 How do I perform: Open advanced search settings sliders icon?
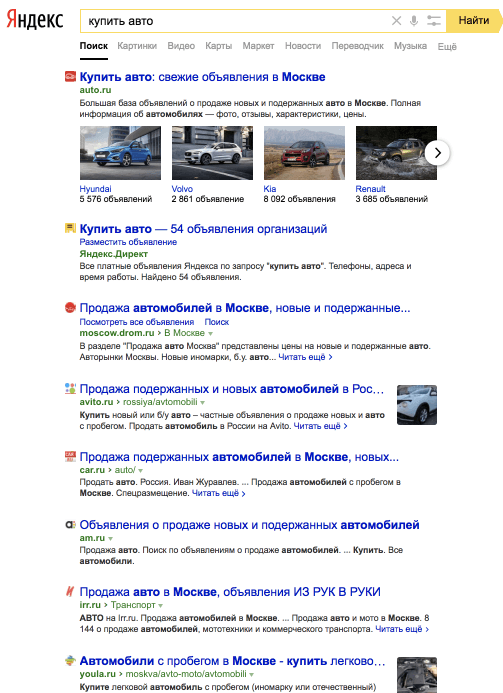(434, 20)
